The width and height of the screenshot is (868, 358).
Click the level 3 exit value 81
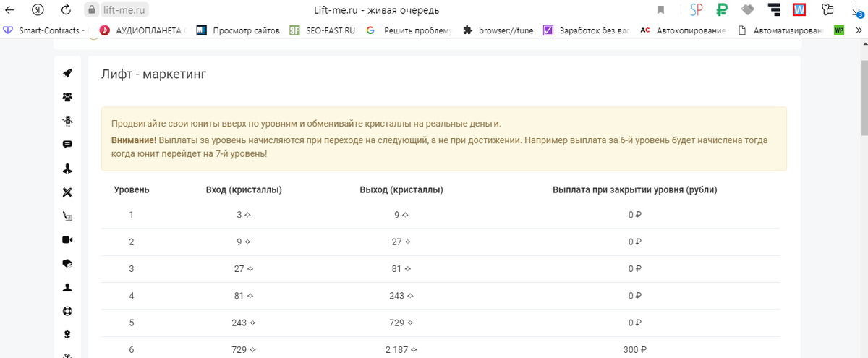401,268
